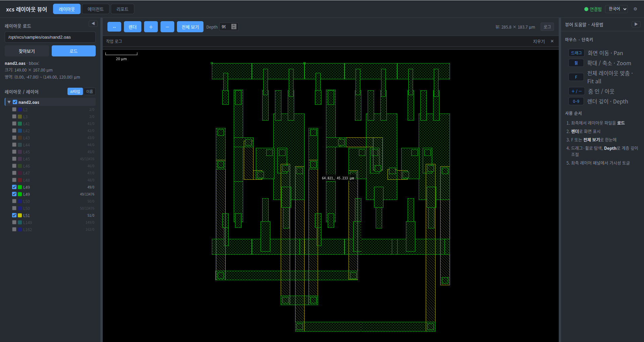
Task: Click the 크기: 149.00 × 167.00 µm text
Action: [29, 70]
